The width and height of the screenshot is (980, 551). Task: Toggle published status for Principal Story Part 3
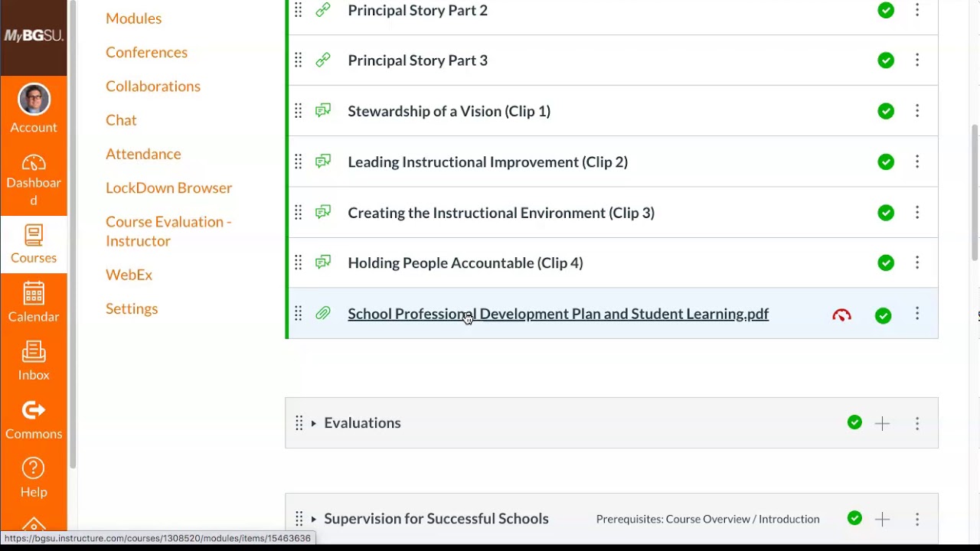click(886, 60)
